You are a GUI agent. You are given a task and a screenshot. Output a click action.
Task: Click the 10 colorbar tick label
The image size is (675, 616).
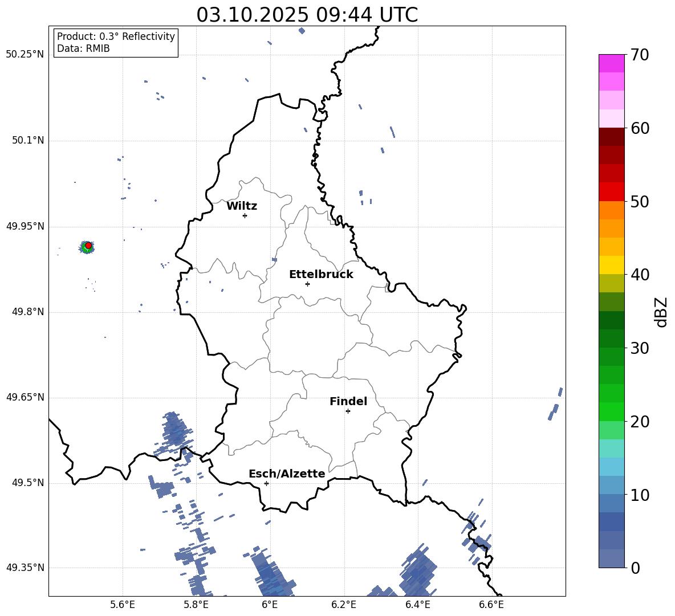[x=640, y=495]
